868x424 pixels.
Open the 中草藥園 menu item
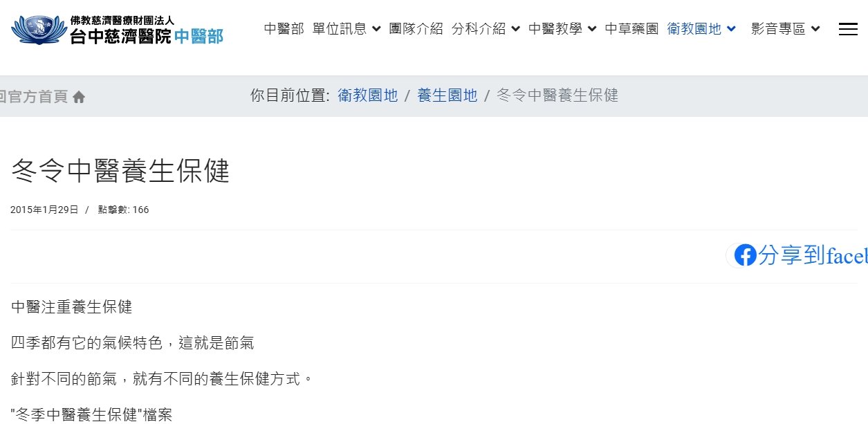[x=631, y=29]
